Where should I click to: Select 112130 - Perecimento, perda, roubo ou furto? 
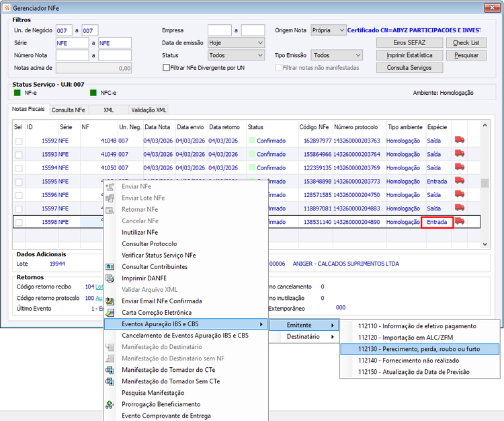click(419, 349)
